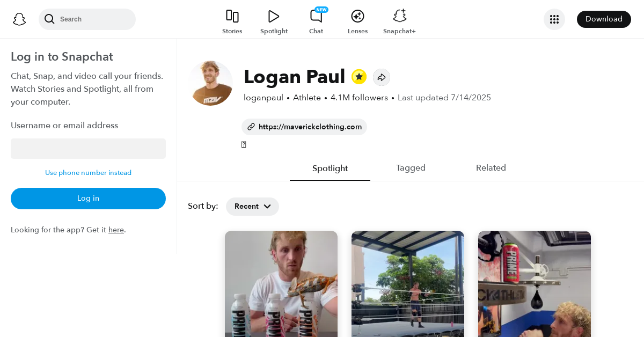644x337 pixels.
Task: Click the Snapchat ghost logo
Action: coord(19,19)
